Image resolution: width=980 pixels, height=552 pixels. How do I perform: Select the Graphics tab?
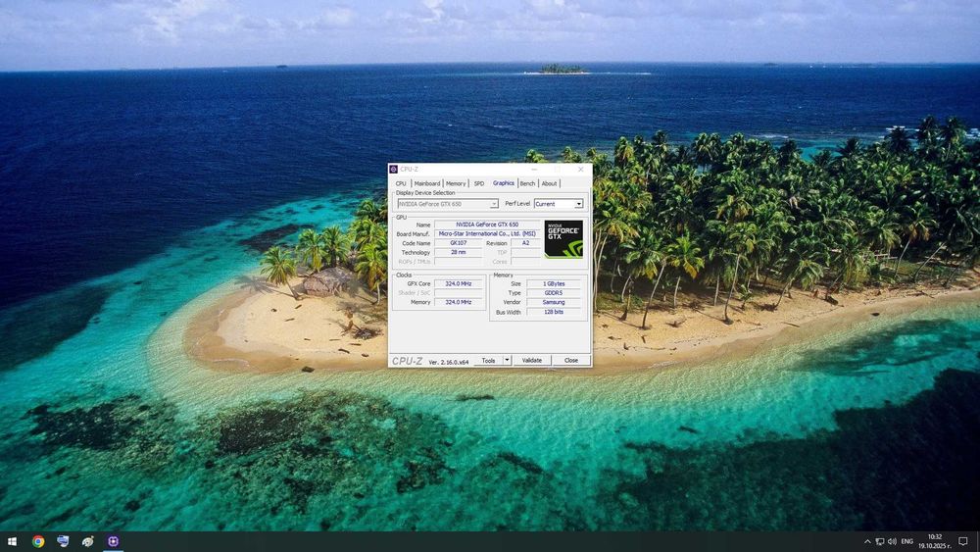[x=503, y=182]
